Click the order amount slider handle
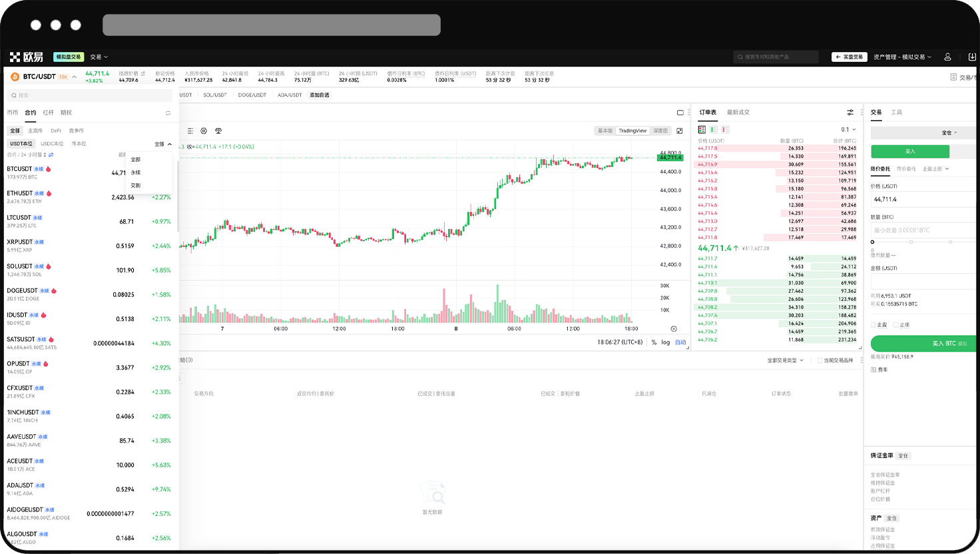Screen dimensions: 980x554 tap(873, 242)
